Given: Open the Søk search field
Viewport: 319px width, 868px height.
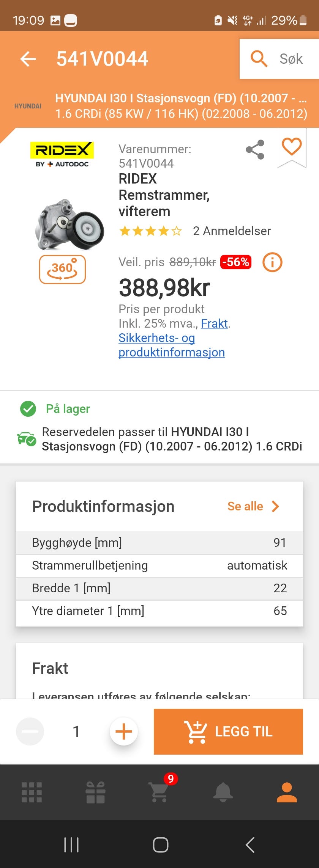Looking at the screenshot, I should point(279,59).
